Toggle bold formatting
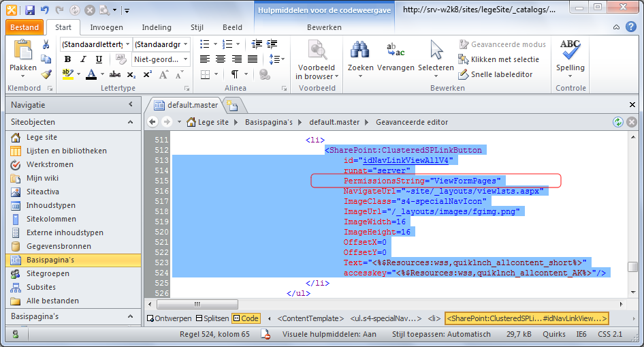The height and width of the screenshot is (347, 644). pos(68,59)
